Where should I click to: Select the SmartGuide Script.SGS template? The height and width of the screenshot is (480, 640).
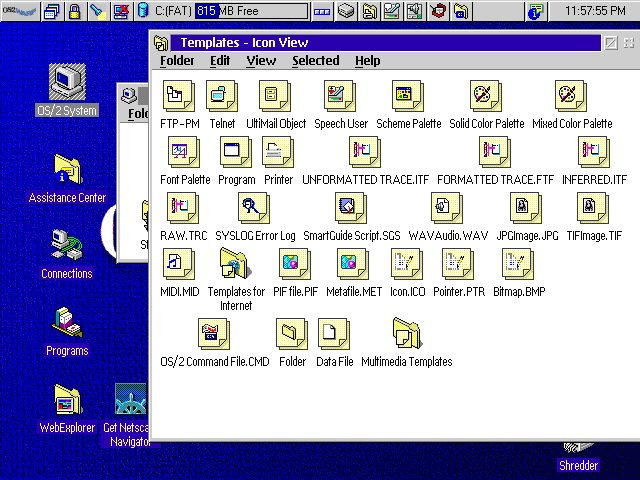coord(351,208)
